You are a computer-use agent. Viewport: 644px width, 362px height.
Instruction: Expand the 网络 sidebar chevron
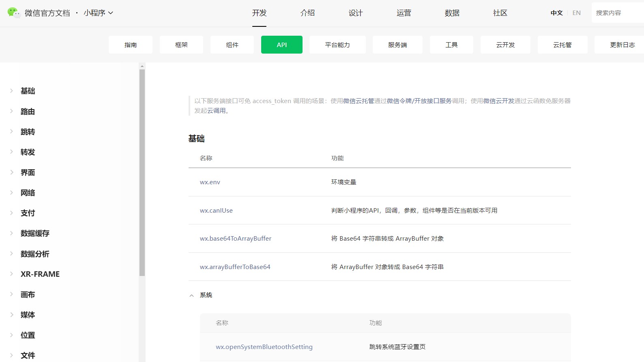[x=11, y=192]
